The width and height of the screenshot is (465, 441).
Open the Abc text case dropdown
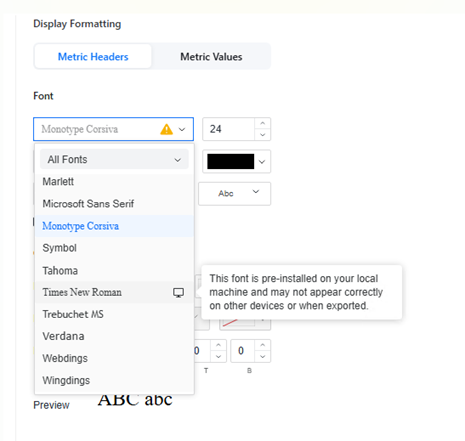click(x=234, y=193)
